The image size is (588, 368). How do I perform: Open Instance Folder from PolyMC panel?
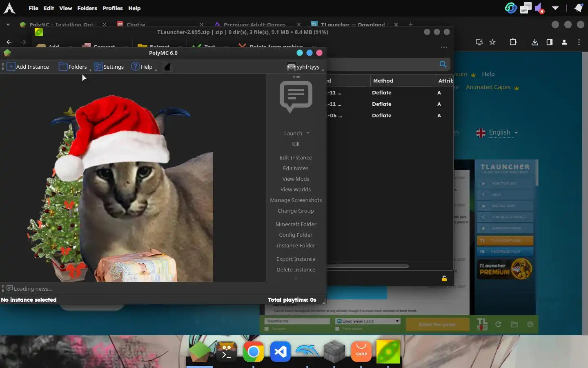tap(296, 245)
